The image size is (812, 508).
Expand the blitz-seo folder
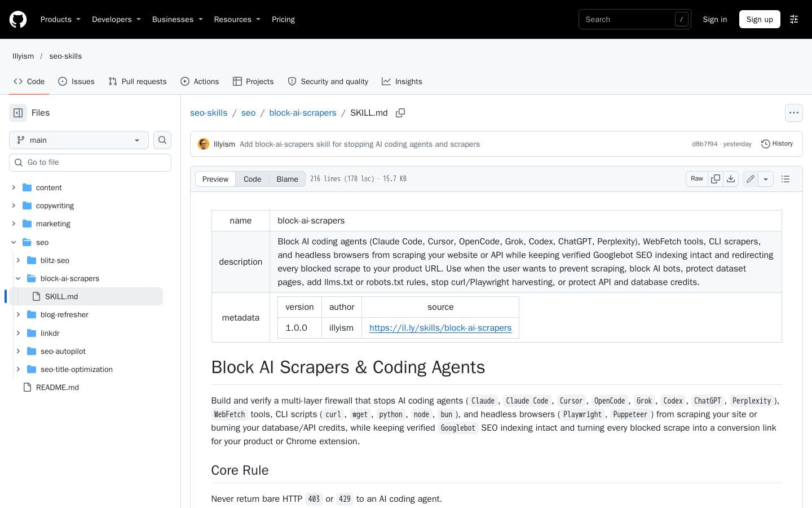point(18,260)
